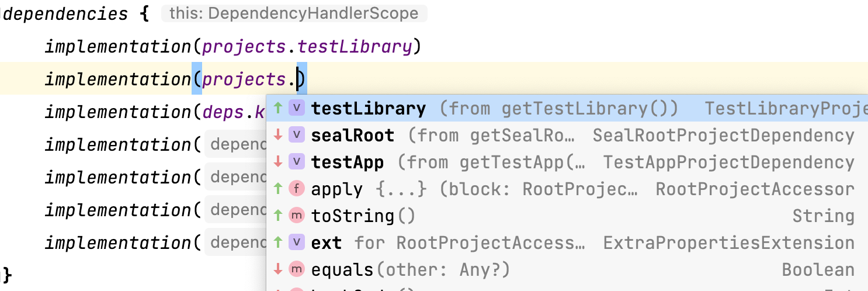Select the testLibrary completion suggestion
The height and width of the screenshot is (291, 868).
567,108
